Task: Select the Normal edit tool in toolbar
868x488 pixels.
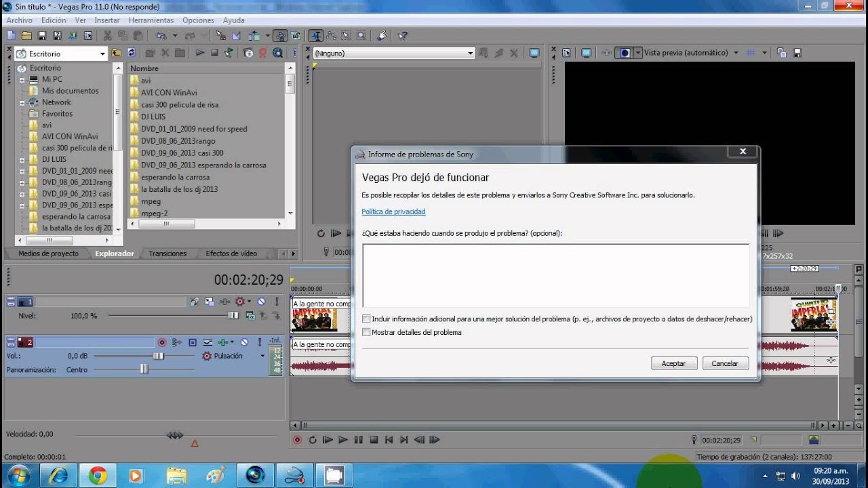Action: [x=316, y=35]
